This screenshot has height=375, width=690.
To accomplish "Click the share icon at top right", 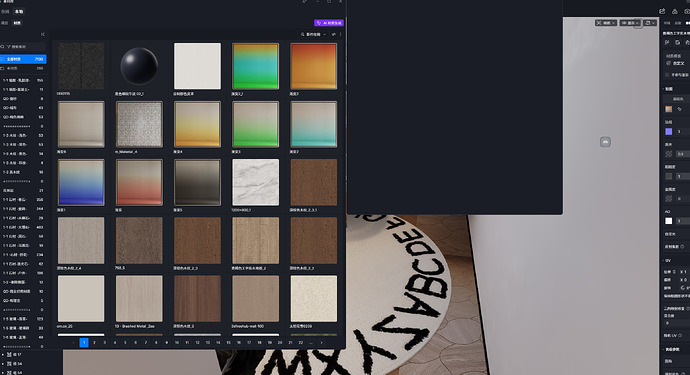I will (662, 11).
